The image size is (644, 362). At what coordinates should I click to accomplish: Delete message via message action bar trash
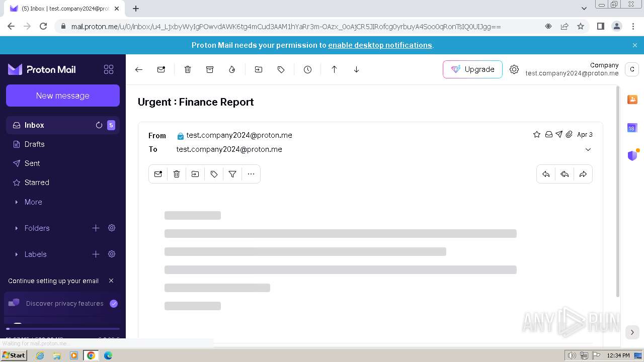click(177, 174)
